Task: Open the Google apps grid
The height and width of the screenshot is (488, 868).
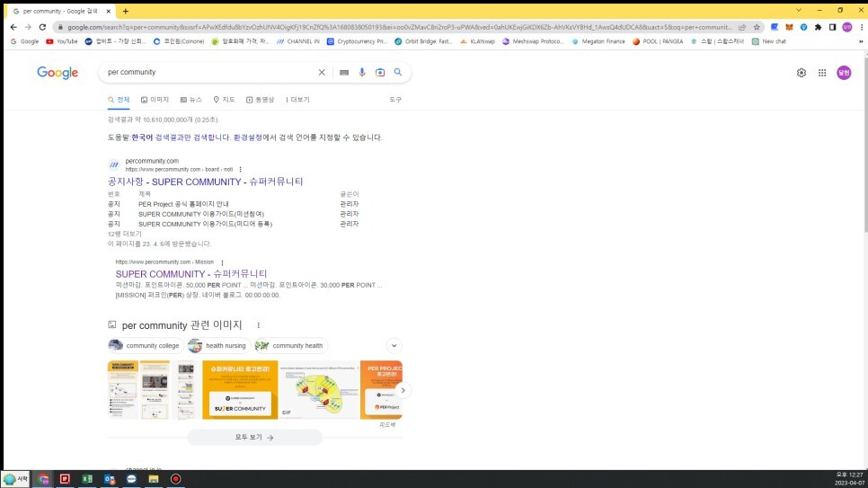Action: pos(822,73)
